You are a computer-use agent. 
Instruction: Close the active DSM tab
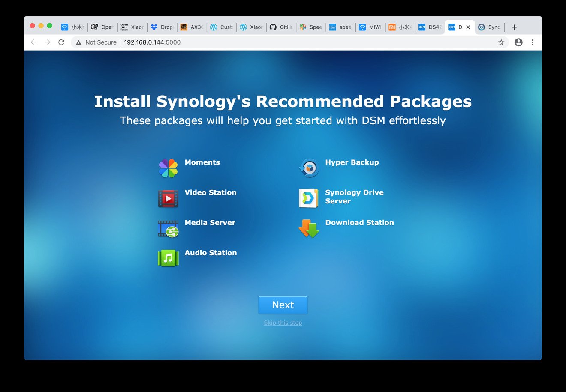468,27
